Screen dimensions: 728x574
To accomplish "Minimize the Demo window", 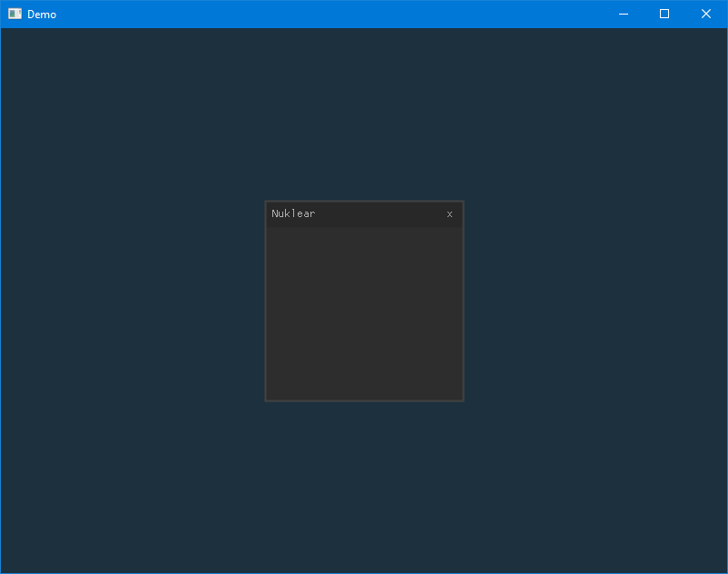I will [624, 14].
